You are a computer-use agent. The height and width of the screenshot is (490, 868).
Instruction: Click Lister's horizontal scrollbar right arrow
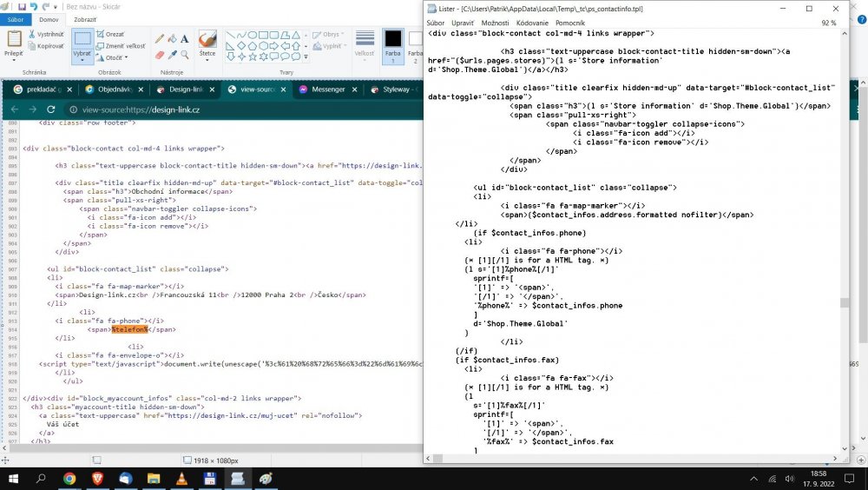pos(835,459)
